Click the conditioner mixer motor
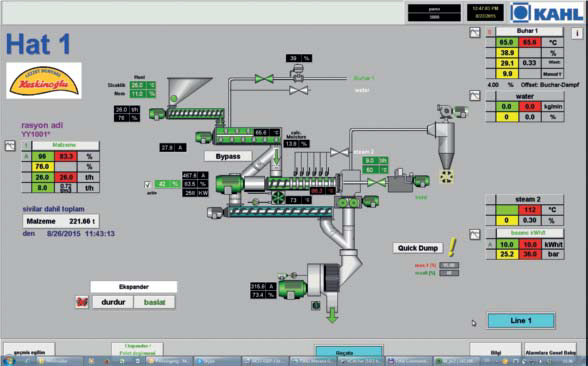 (x=204, y=138)
